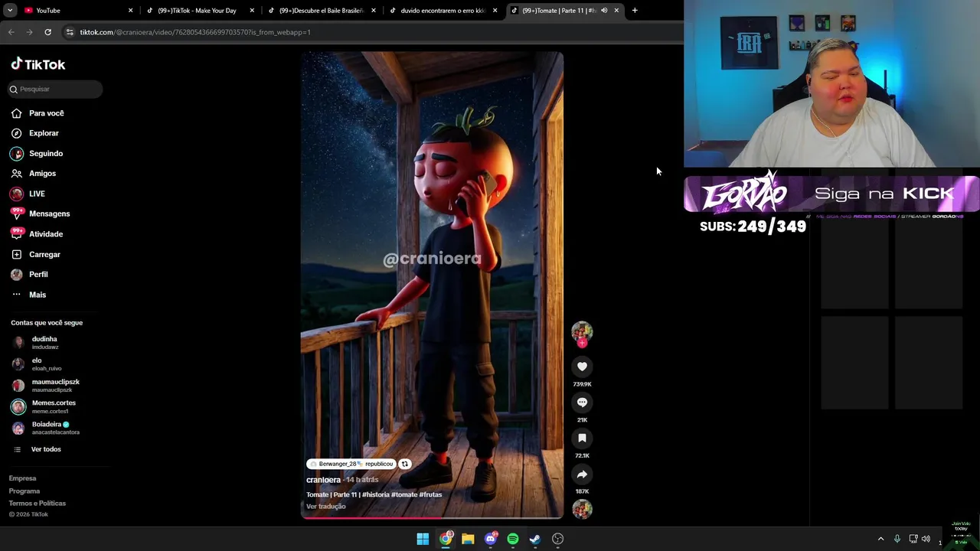Expand the Termos e Políticas footer section
This screenshot has width=980, height=551.
37,504
